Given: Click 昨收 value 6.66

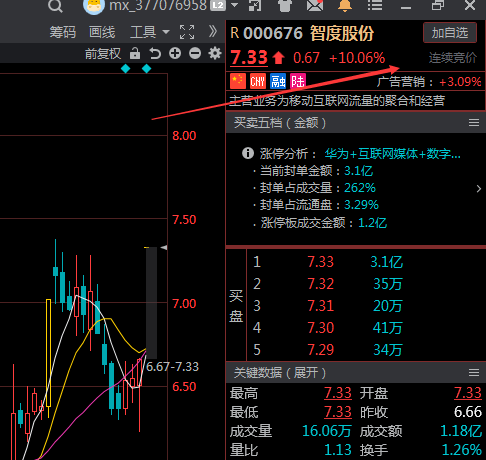Looking at the screenshot, I should pyautogui.click(x=468, y=412).
